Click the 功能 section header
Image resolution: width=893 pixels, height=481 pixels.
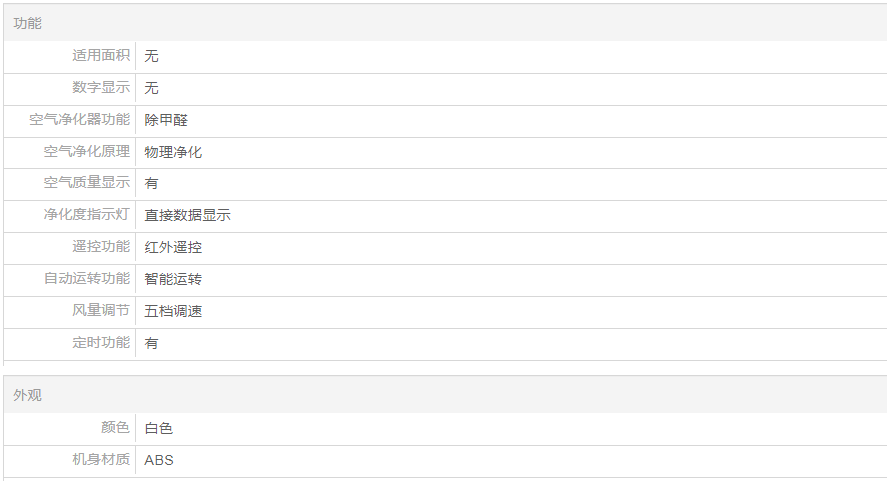click(28, 23)
